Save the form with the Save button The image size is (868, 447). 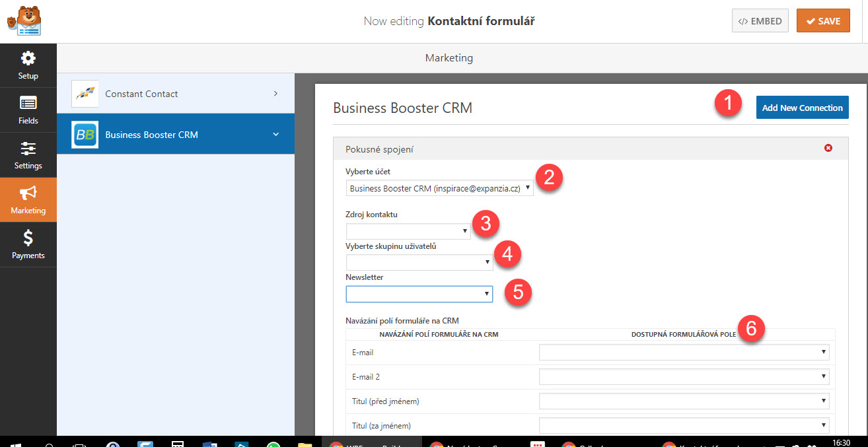point(823,21)
